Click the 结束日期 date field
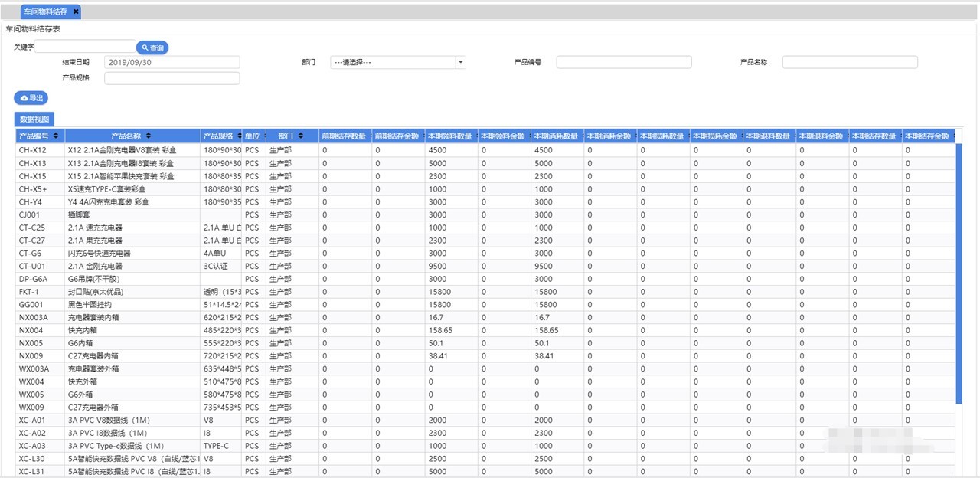 171,62
